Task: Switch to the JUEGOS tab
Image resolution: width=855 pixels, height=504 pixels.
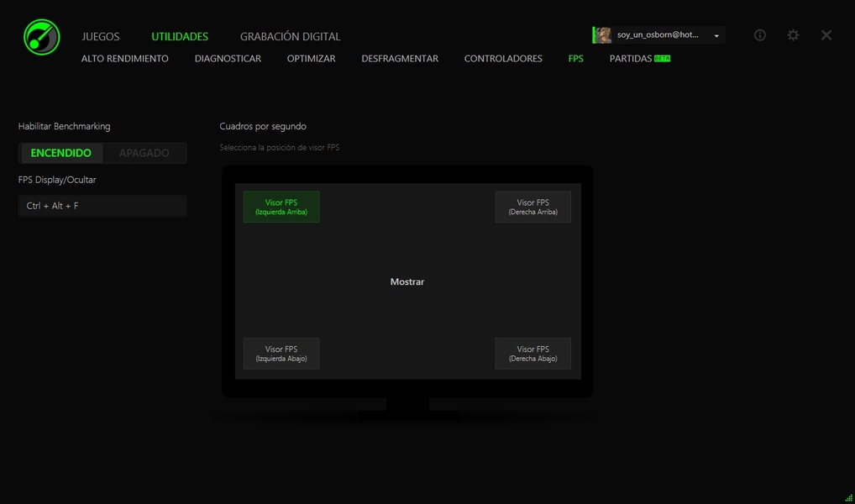Action: tap(101, 37)
